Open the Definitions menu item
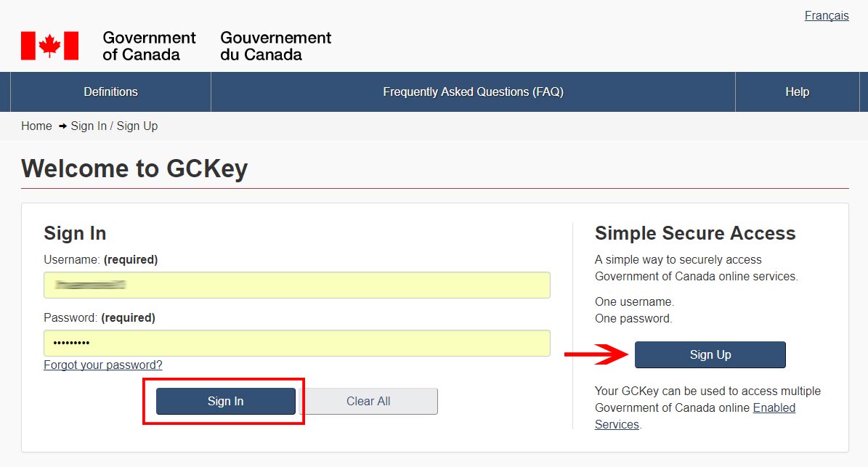868x467 pixels. [110, 92]
